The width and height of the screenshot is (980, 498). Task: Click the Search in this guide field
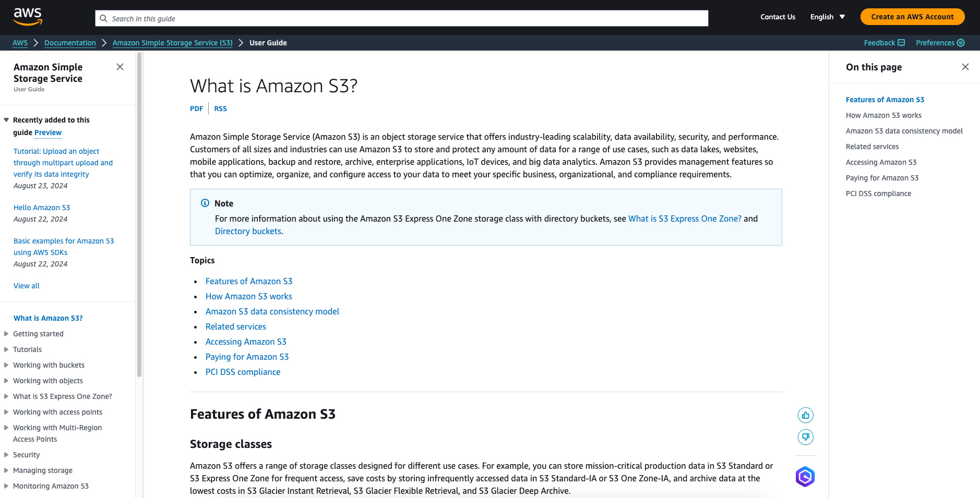pos(402,18)
